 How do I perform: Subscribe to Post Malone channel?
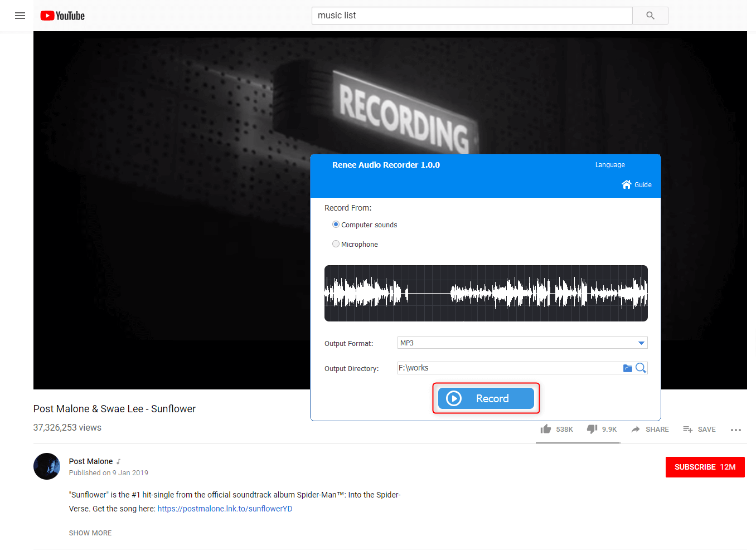tap(705, 467)
